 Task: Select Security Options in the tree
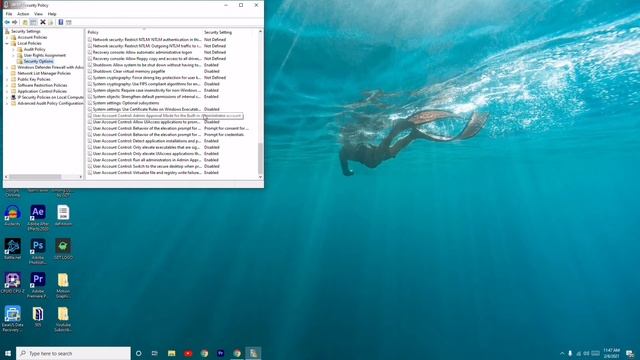click(x=38, y=61)
